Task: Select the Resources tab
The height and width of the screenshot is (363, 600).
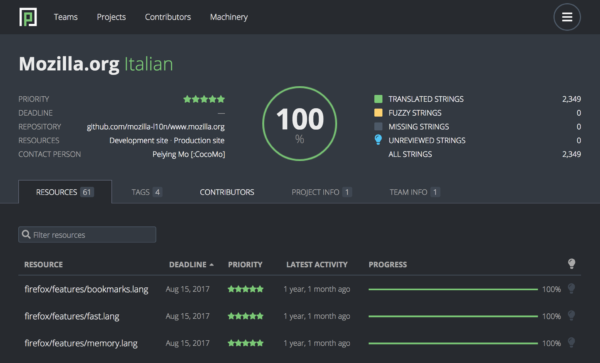Action: click(65, 192)
